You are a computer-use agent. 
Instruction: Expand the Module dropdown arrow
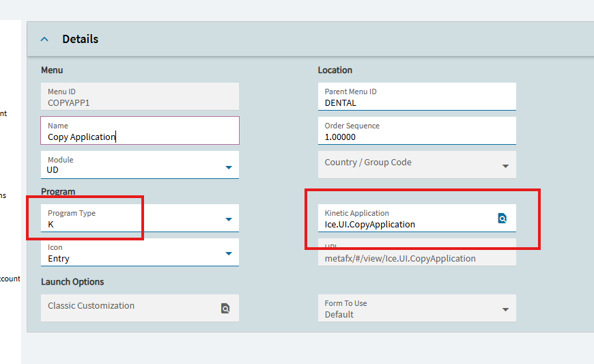(x=229, y=167)
